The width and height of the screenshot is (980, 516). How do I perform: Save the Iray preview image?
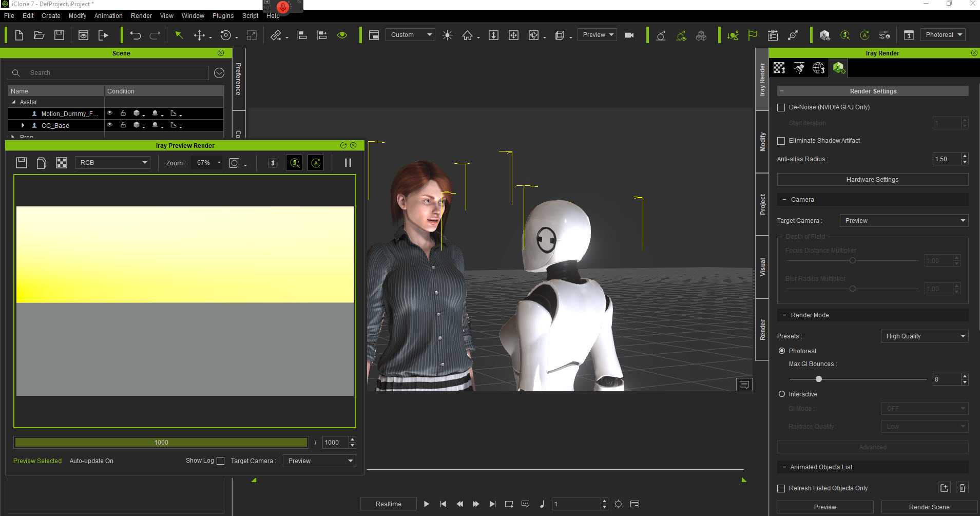coord(22,163)
